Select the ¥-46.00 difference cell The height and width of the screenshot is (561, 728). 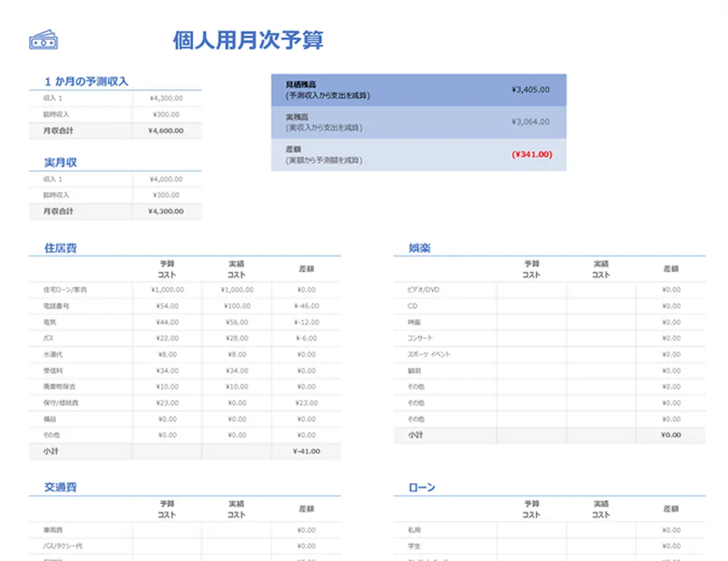(x=306, y=306)
